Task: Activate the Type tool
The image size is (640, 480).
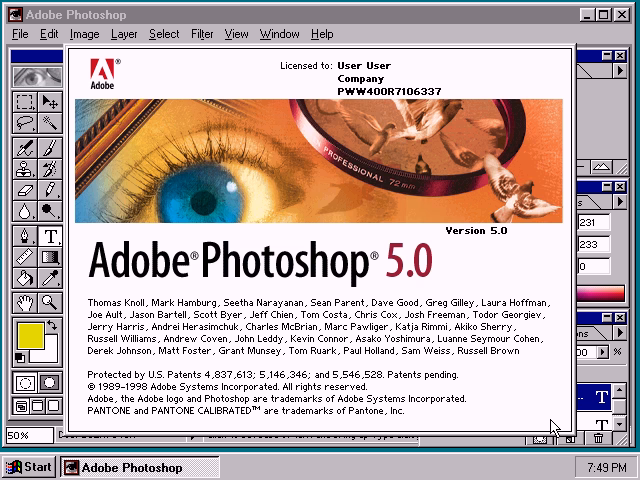Action: [49, 236]
